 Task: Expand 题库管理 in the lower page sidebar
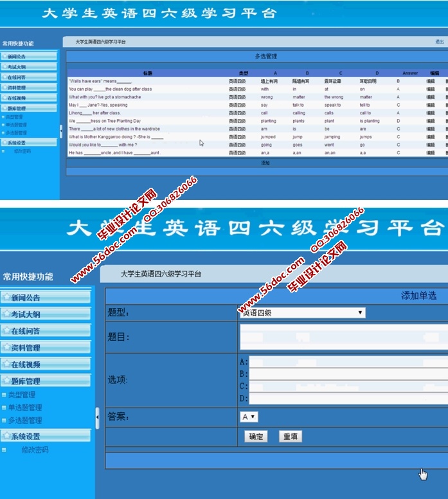pos(46,381)
